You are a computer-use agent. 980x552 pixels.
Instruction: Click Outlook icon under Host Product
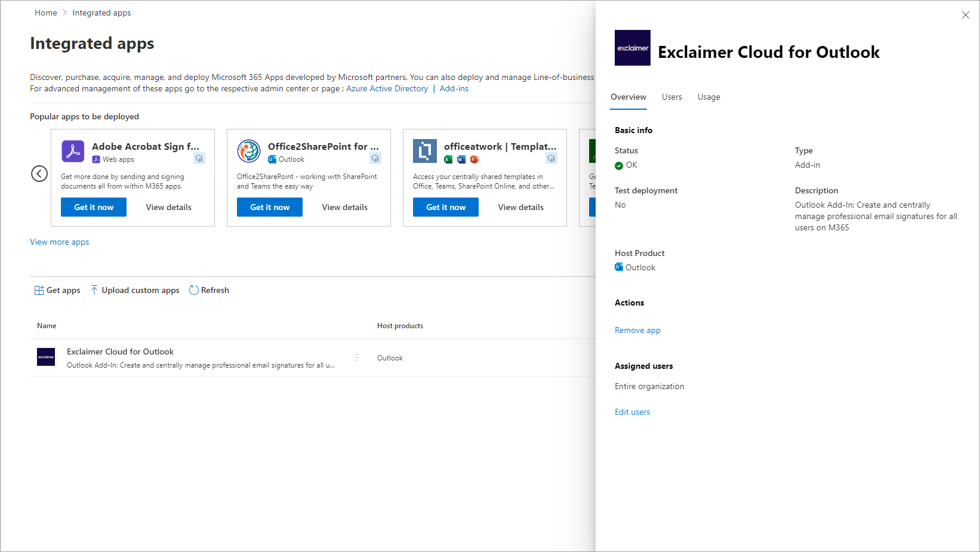tap(619, 267)
